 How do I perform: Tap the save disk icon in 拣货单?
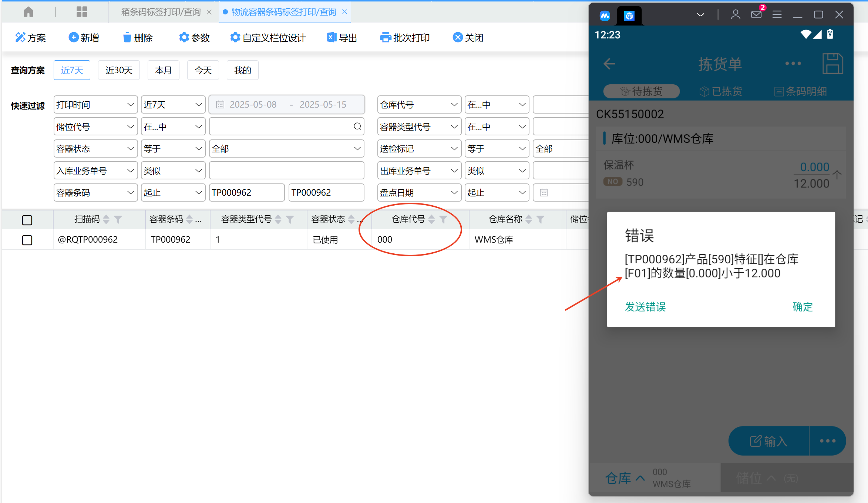click(832, 64)
